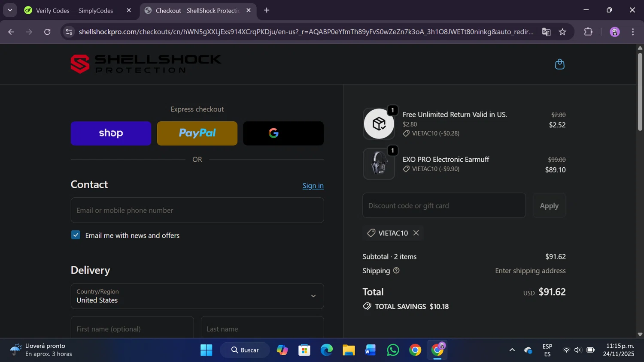Screen dimensions: 644x362
Task: Open the OneDrive cloud tray icon
Action: click(529, 350)
